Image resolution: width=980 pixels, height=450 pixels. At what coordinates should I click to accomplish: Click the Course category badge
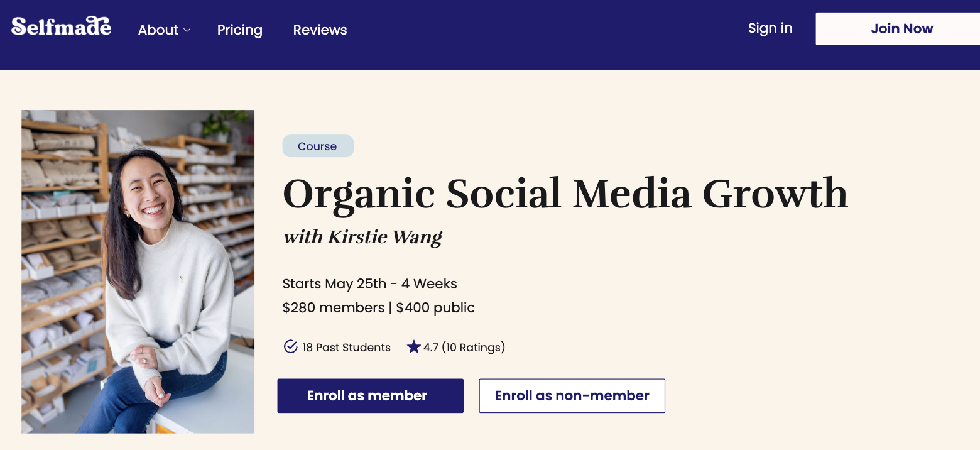(318, 146)
